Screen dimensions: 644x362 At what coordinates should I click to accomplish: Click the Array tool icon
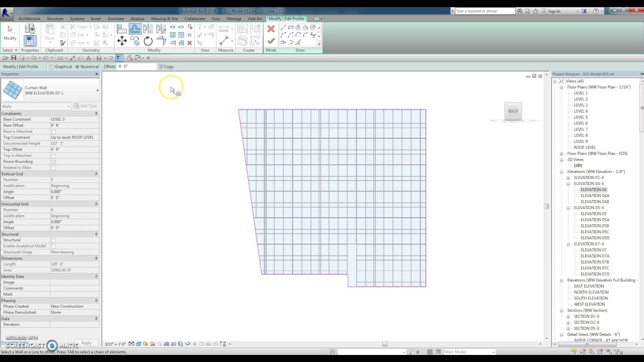tap(173, 35)
